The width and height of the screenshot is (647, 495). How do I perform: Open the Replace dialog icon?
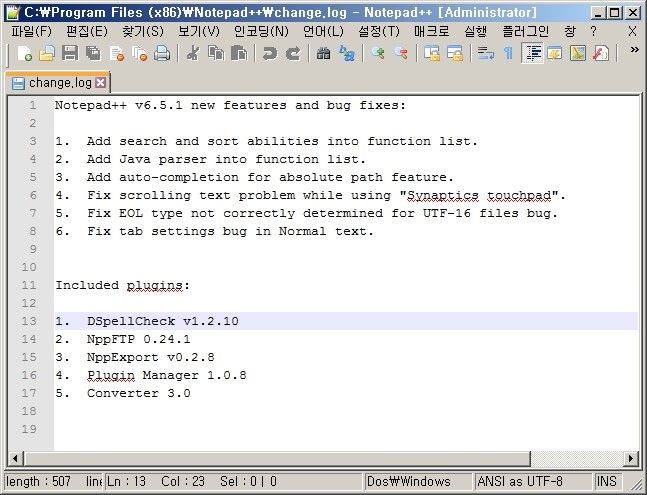click(x=347, y=53)
